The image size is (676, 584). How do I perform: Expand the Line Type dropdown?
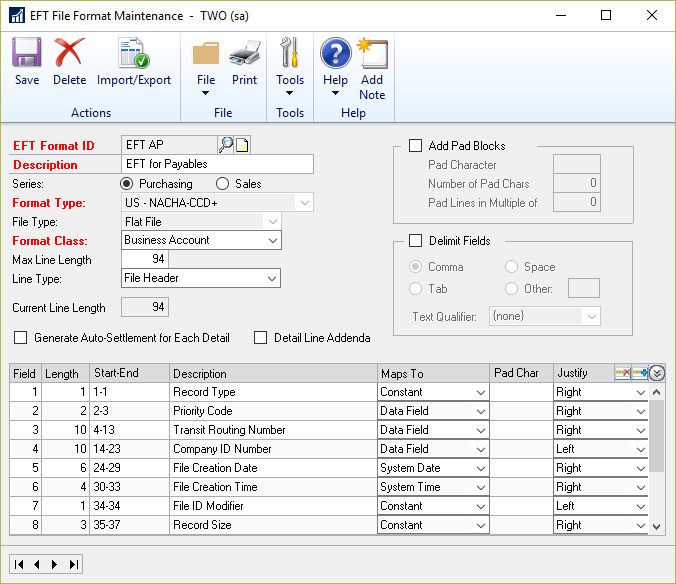(x=273, y=278)
